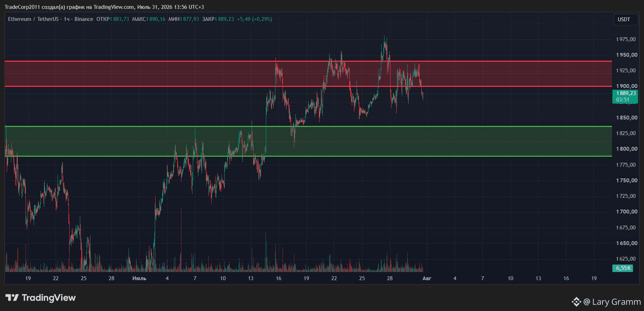Click the ЗАКР close value in legend
This screenshot has width=644, height=311.
pyautogui.click(x=224, y=19)
